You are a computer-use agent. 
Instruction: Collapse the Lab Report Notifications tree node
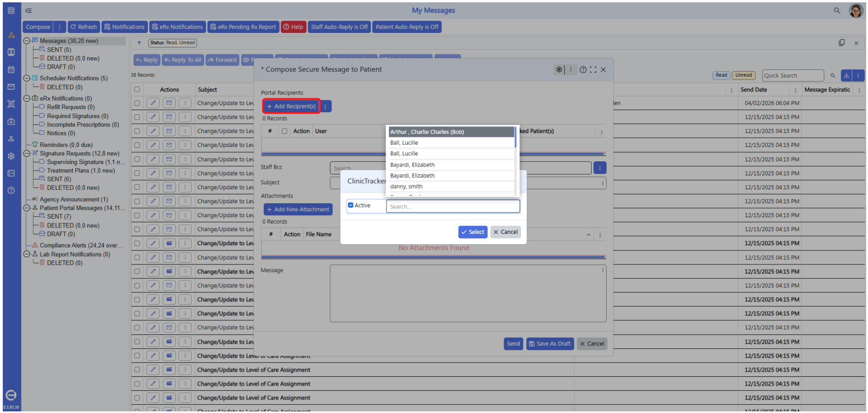point(27,254)
